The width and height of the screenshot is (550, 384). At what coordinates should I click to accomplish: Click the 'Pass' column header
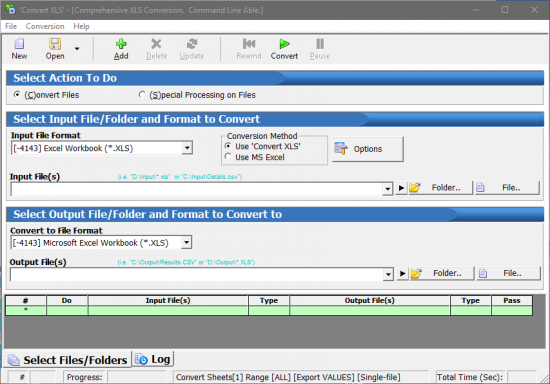pyautogui.click(x=512, y=301)
